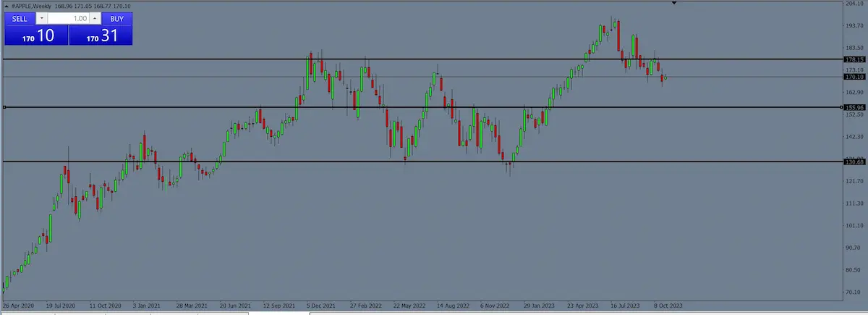Click the sell price tile showing 170 10
Viewport: 868px width, 315px height.
coord(36,35)
